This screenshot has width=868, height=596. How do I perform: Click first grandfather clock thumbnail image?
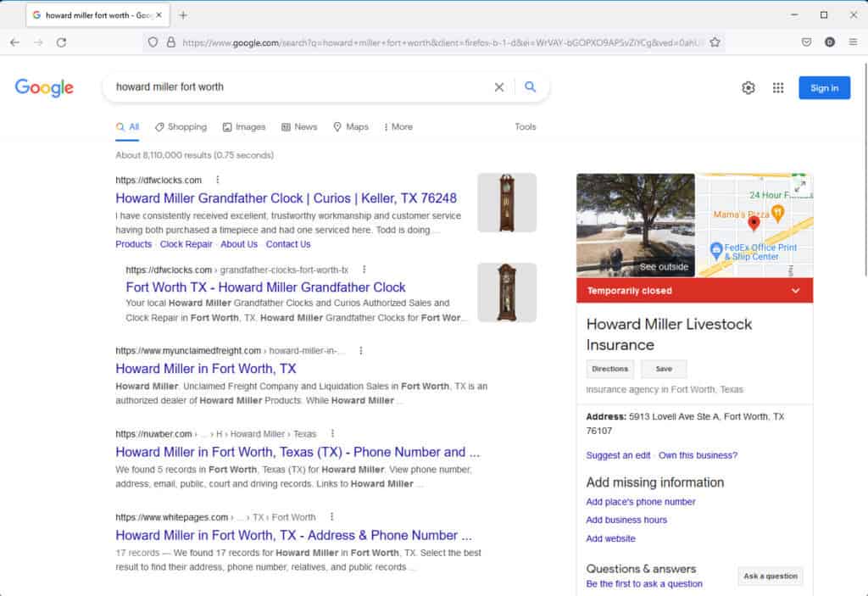pyautogui.click(x=507, y=203)
